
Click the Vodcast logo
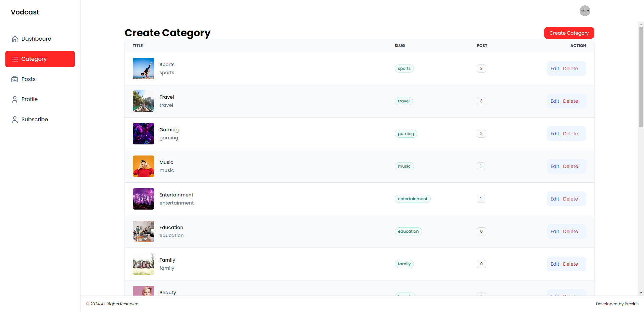[25, 12]
